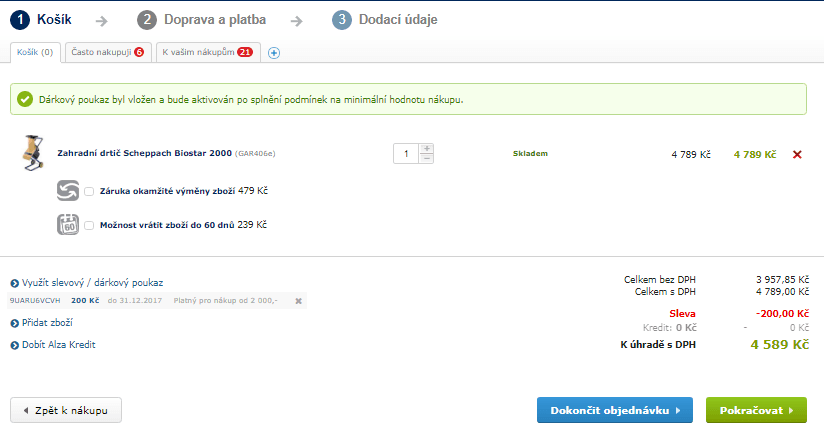Screen dimensions: 824x441
Task: Decrease quantity with the minus stepper
Action: tap(427, 158)
